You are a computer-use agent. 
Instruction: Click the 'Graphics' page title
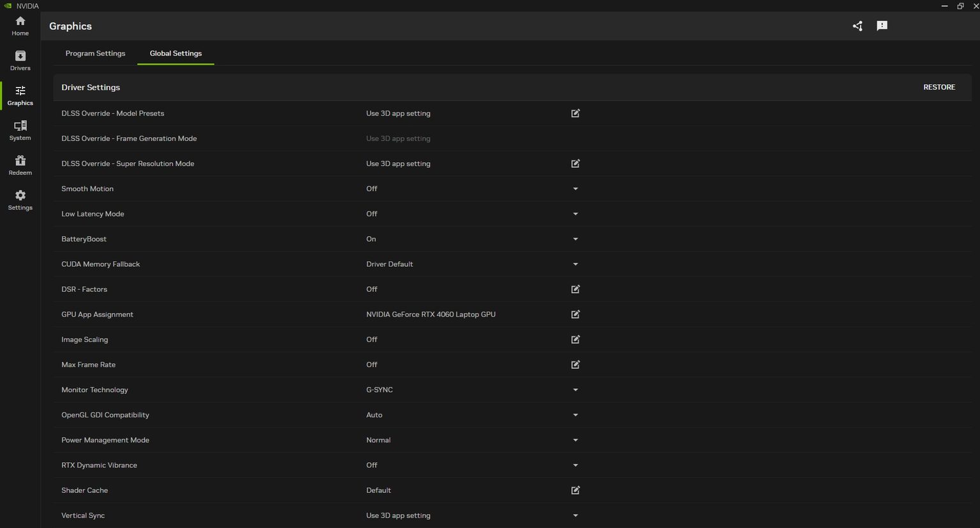70,26
